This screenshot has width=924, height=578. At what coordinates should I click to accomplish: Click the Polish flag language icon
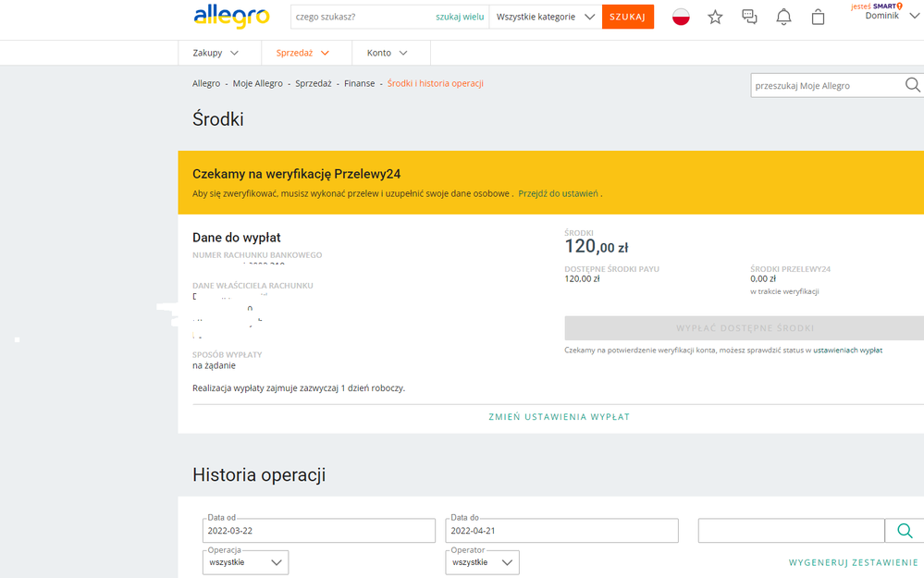point(681,17)
